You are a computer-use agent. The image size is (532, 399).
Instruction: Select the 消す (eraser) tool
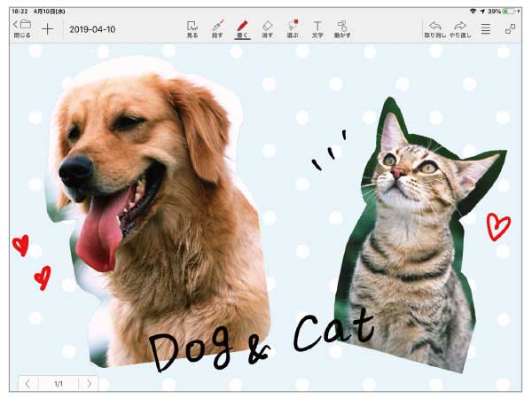pos(268,29)
